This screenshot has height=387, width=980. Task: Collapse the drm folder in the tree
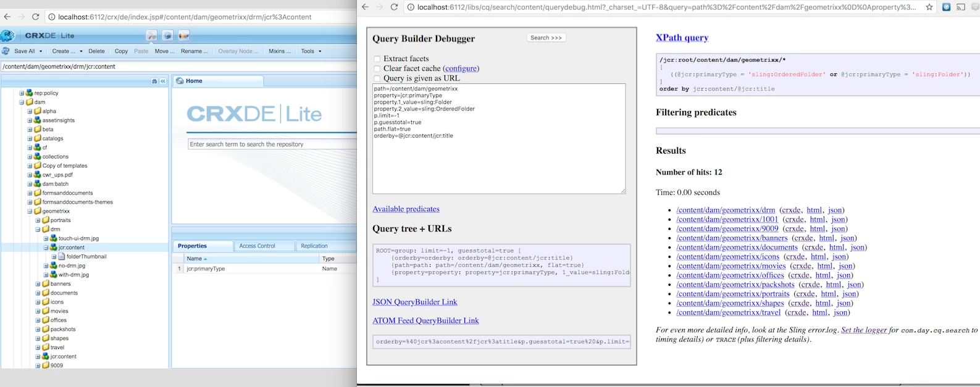[x=38, y=230]
